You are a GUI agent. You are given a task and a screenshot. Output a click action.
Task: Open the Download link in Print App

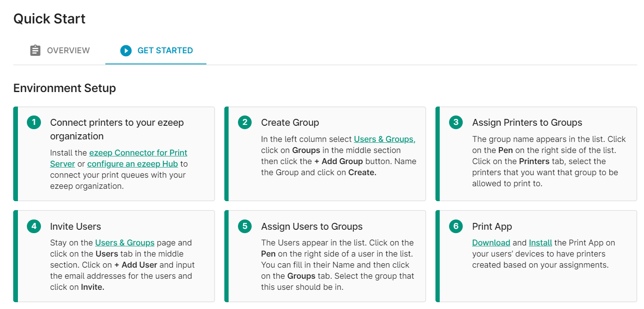(491, 243)
